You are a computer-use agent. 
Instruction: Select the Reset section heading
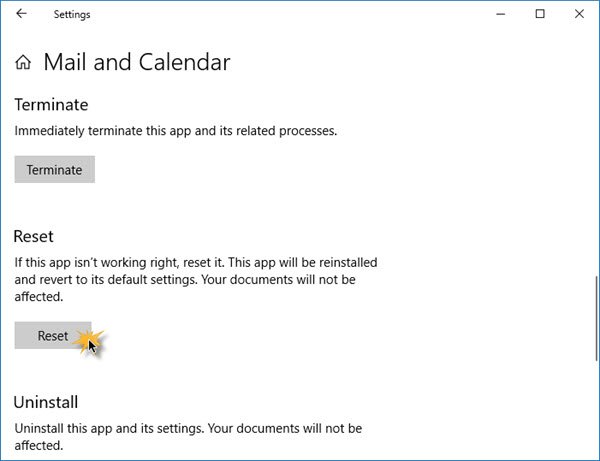[x=33, y=236]
